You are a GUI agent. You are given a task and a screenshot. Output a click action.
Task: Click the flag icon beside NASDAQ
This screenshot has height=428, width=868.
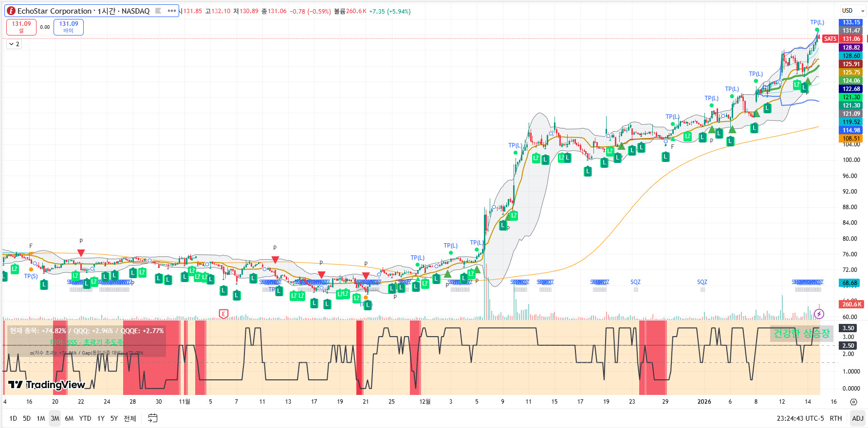(158, 11)
